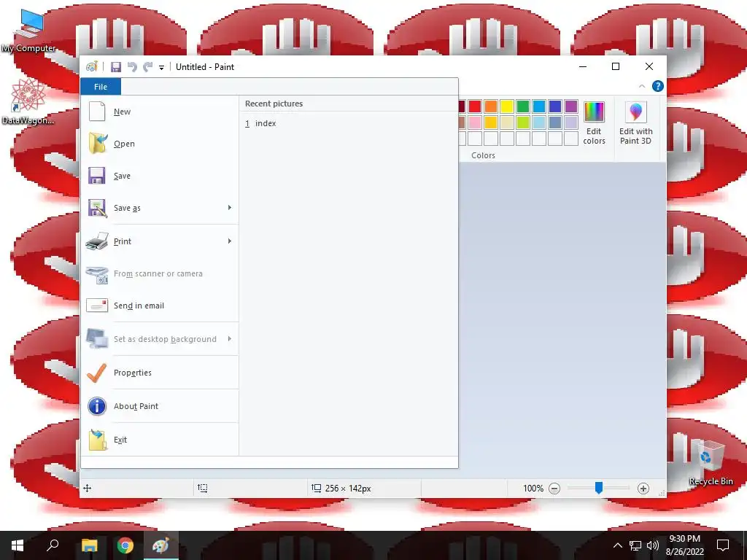Select the DataWagon desktop shortcut
This screenshot has height=560, width=747.
(28, 101)
